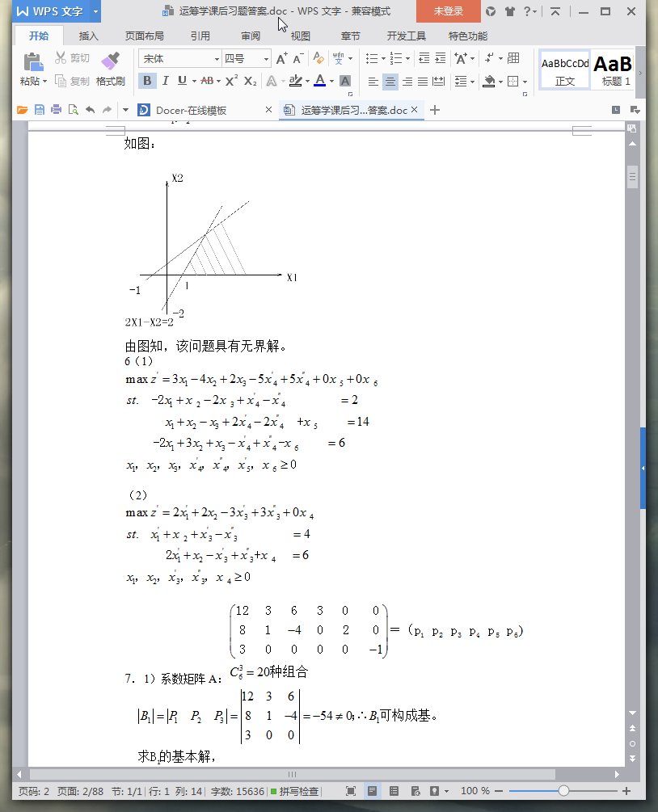Undo the last action
The image size is (658, 812).
[x=91, y=110]
